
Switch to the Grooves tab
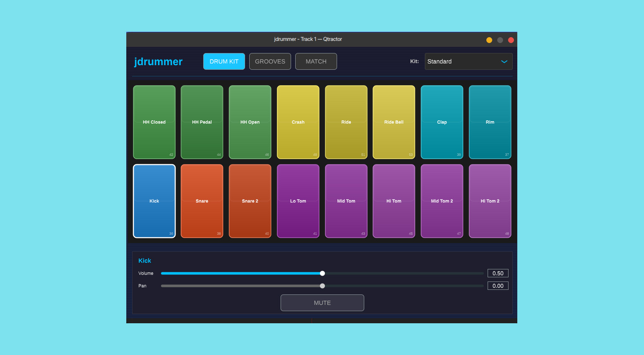click(x=270, y=61)
